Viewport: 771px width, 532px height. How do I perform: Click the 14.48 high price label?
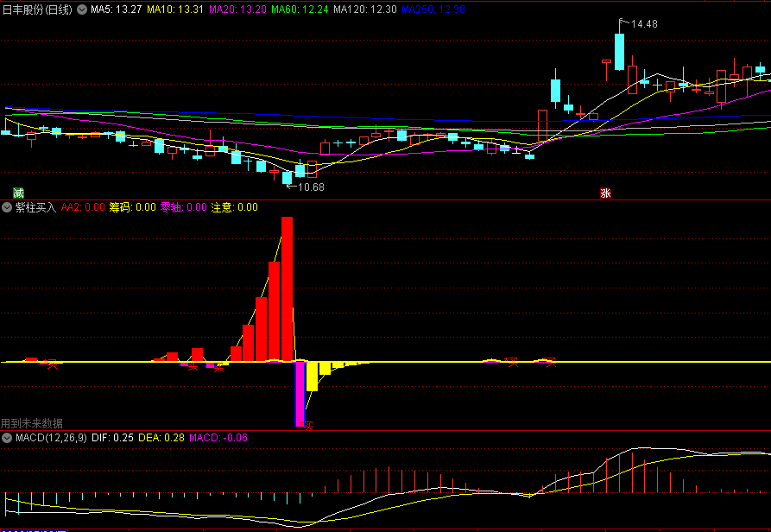[x=644, y=24]
